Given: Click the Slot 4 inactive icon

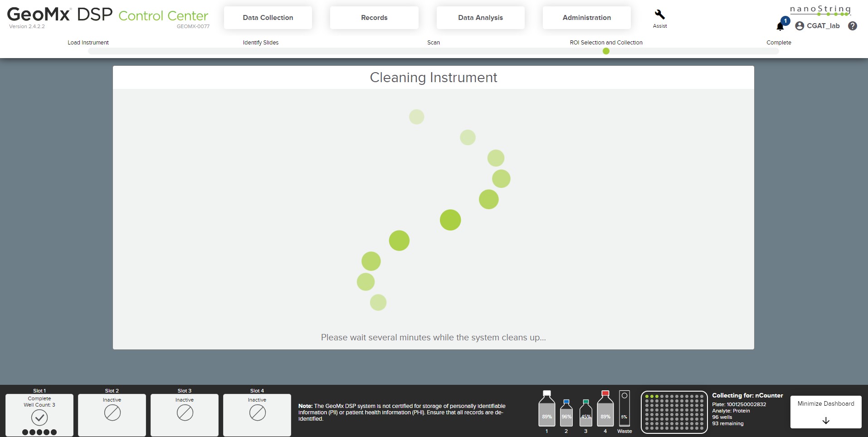Looking at the screenshot, I should 257,412.
